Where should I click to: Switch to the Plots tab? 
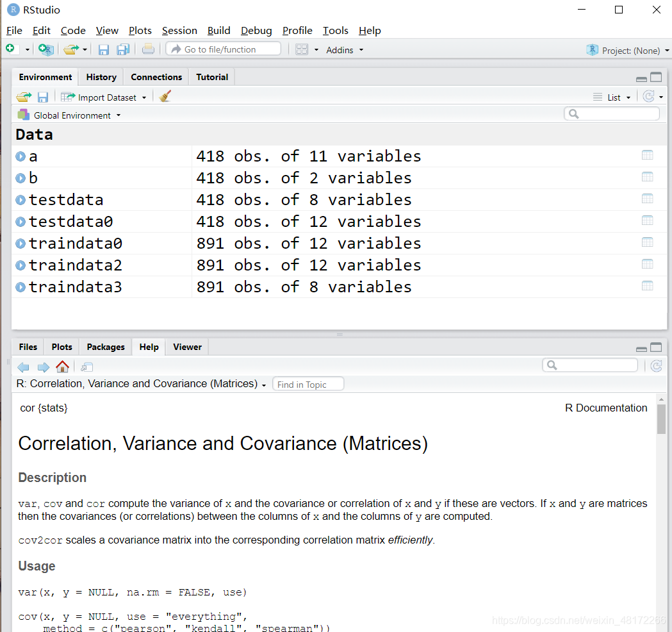pyautogui.click(x=61, y=347)
